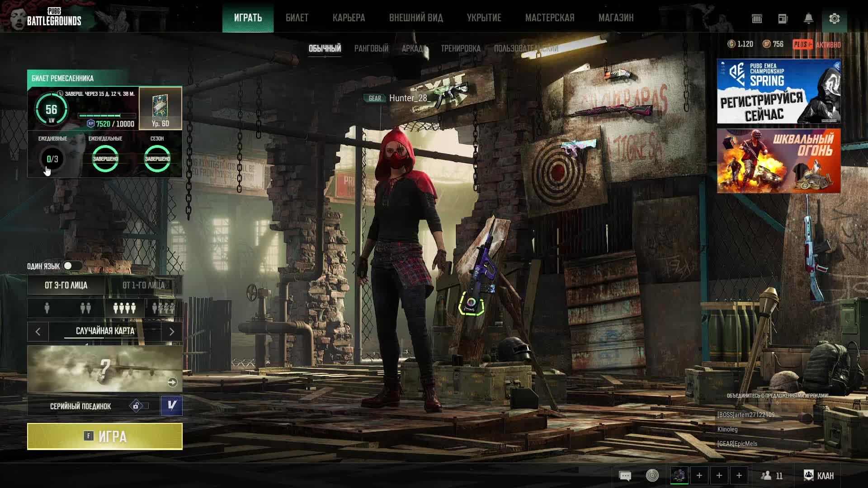Select the solo single-player mode icon
The height and width of the screenshot is (488, 868).
(x=47, y=308)
